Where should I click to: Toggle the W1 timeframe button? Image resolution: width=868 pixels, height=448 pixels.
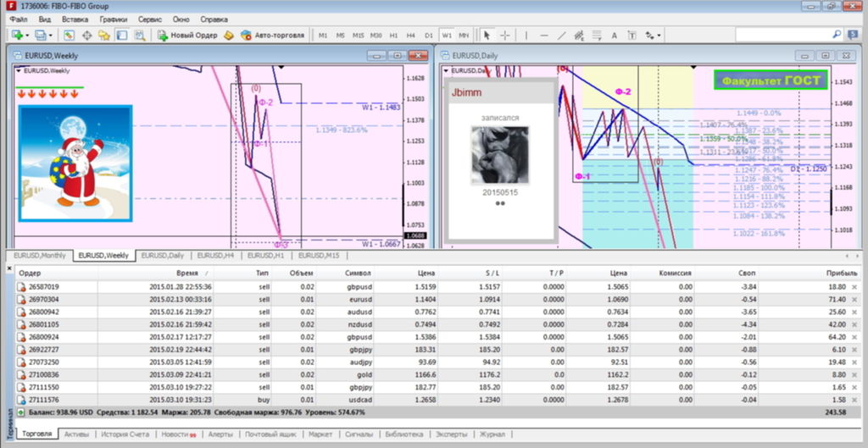[446, 36]
